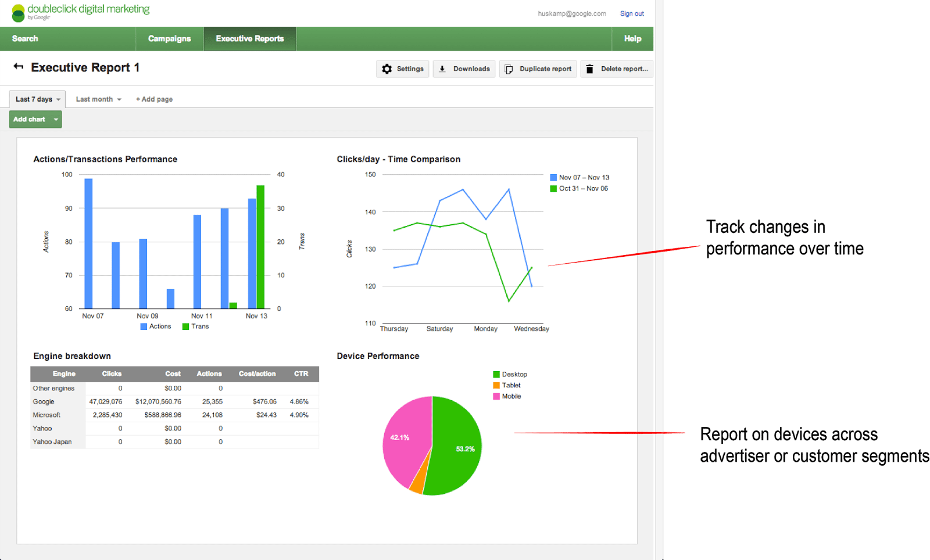
Task: Toggle Tablet in the Device Performance legend
Action: coord(507,385)
